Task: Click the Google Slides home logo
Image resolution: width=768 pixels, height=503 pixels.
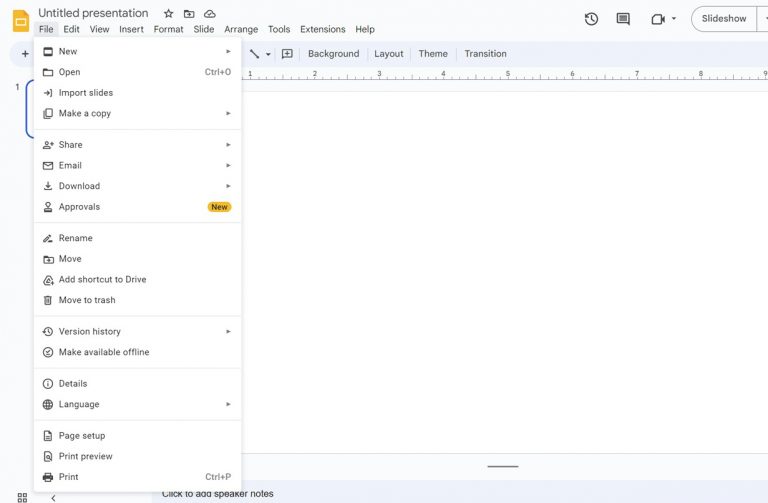Action: click(21, 21)
